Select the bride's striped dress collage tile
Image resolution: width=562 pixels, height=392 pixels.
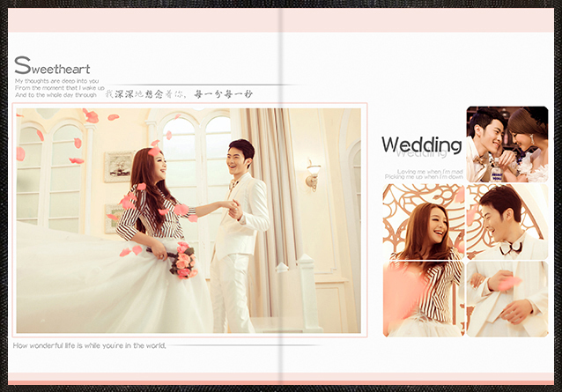[x=423, y=300]
